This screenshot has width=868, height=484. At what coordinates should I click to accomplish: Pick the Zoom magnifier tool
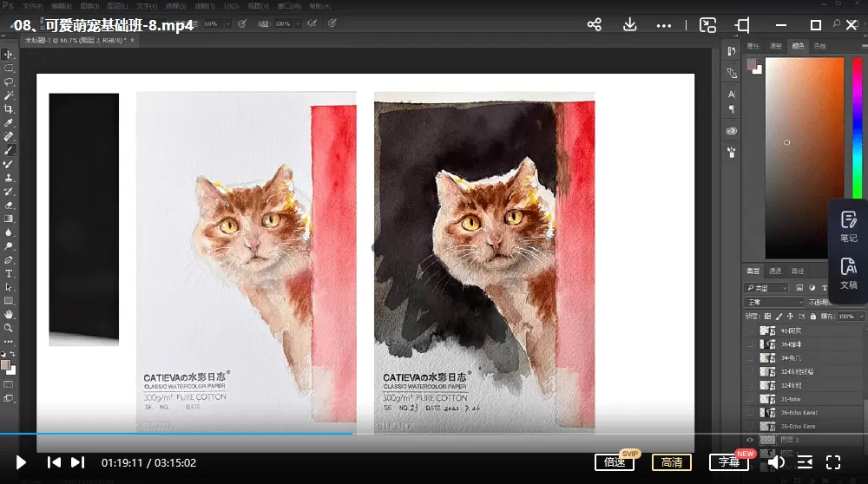point(9,328)
